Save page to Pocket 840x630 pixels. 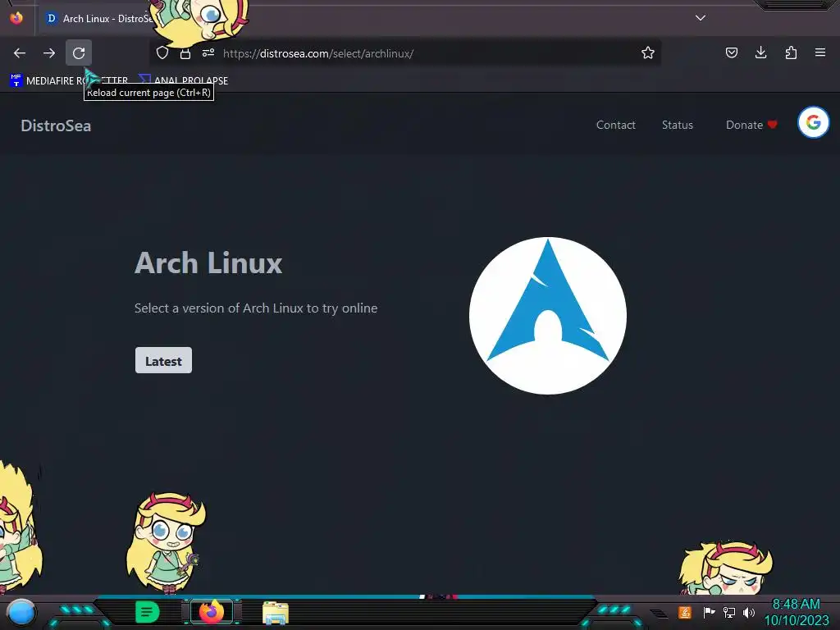point(731,52)
